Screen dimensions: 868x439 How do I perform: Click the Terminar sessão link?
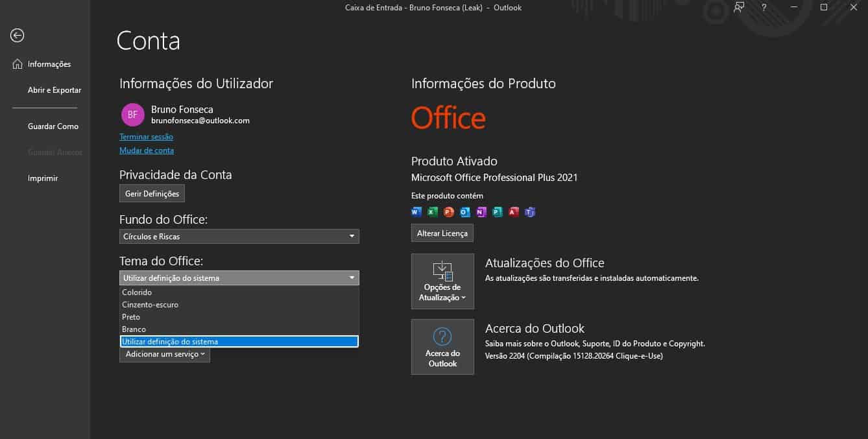(146, 137)
